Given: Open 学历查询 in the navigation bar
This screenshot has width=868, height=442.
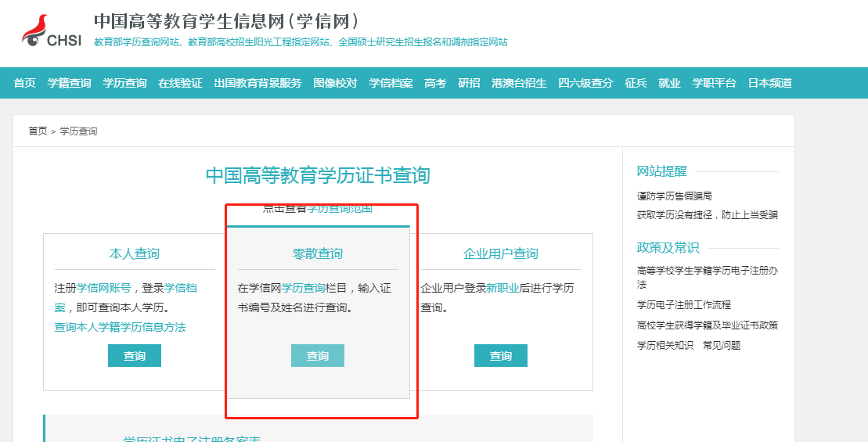Looking at the screenshot, I should point(124,83).
